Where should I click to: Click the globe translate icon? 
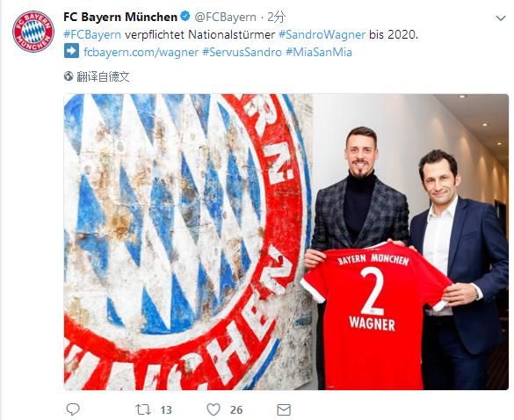point(69,76)
